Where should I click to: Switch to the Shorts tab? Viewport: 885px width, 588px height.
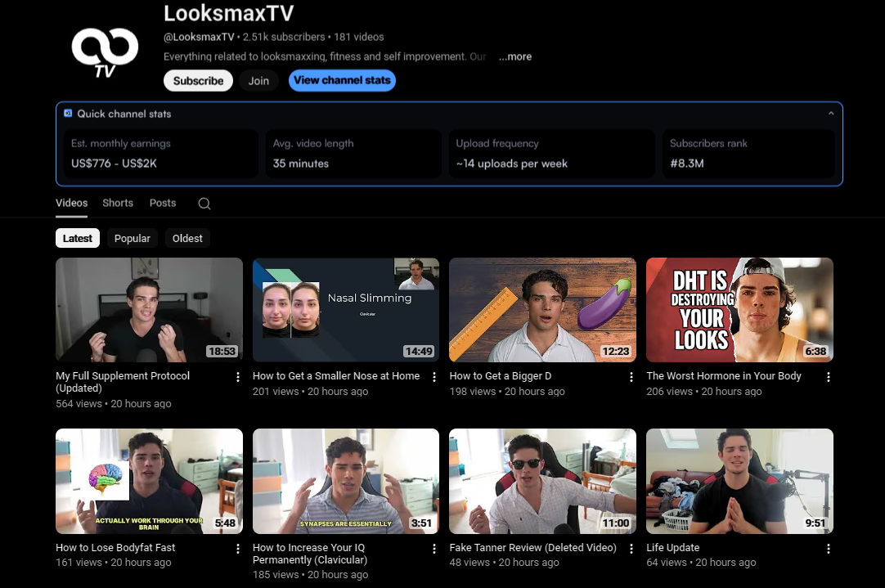[x=118, y=203]
